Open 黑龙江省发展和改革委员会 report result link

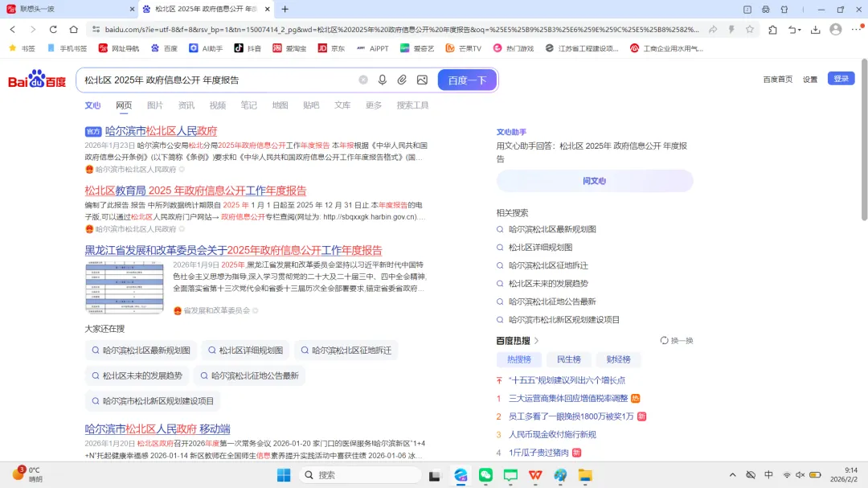click(x=233, y=250)
